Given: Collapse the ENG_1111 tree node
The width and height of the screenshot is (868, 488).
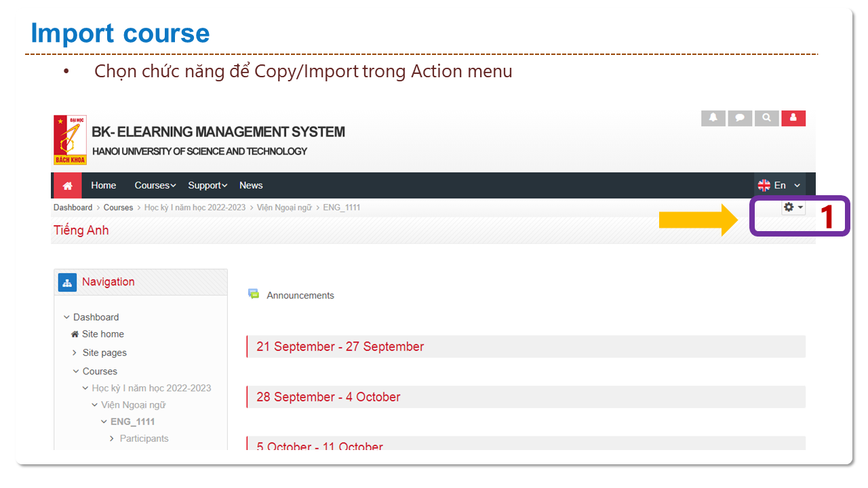Looking at the screenshot, I should pos(104,422).
